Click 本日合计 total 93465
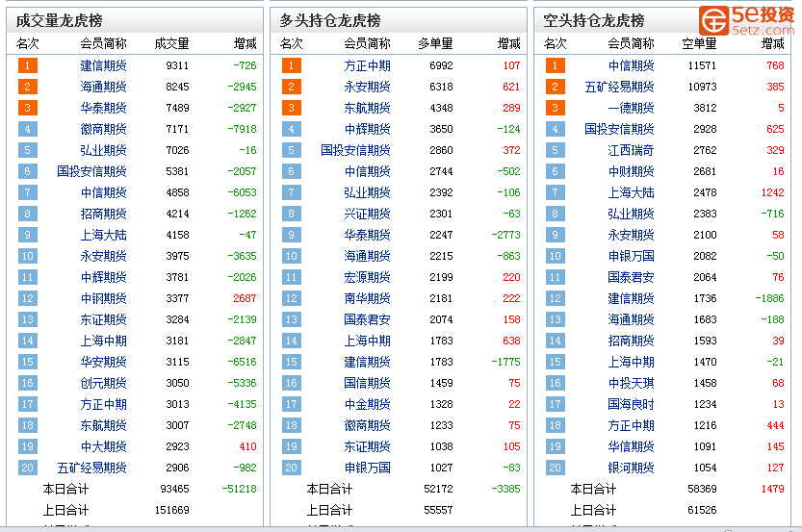Screen dimensions: 802x532 coord(175,489)
